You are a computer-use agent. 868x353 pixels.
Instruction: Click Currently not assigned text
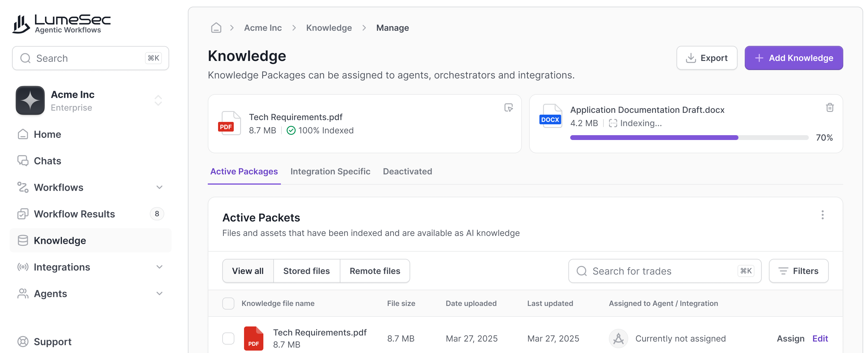click(680, 338)
